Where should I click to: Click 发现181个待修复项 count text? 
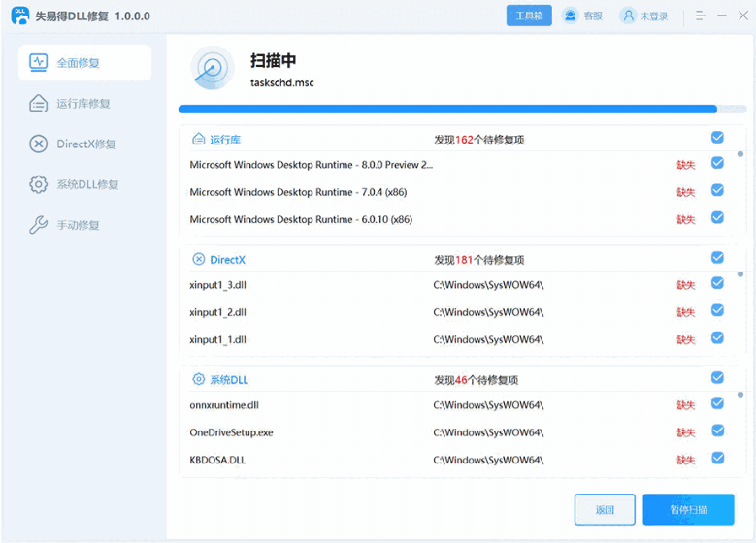point(478,260)
